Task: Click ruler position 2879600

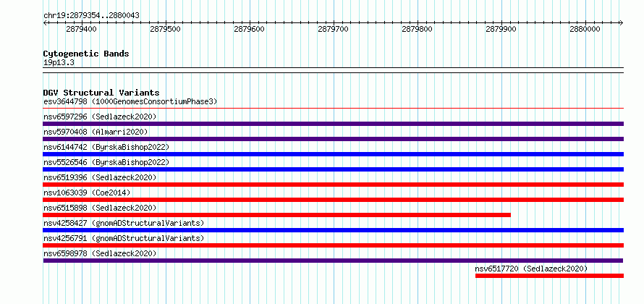Action: (250, 29)
